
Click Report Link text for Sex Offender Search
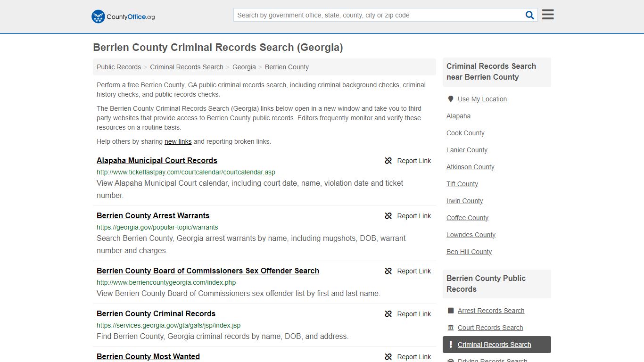[414, 271]
